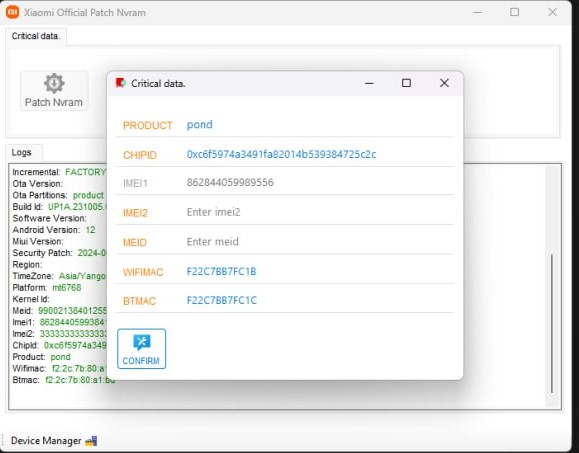Click the WIFIMAC value F22C7BB7FC1B
This screenshot has height=453, width=579.
pyautogui.click(x=221, y=272)
